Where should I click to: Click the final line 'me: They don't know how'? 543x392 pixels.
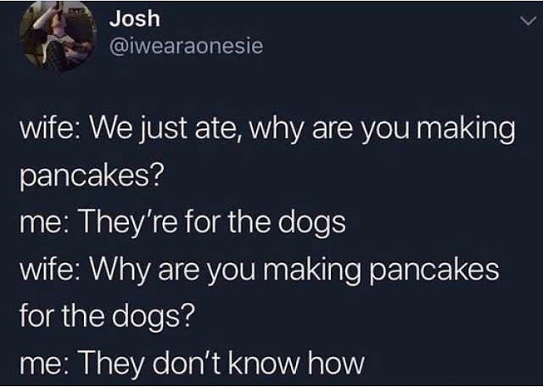[x=193, y=364]
